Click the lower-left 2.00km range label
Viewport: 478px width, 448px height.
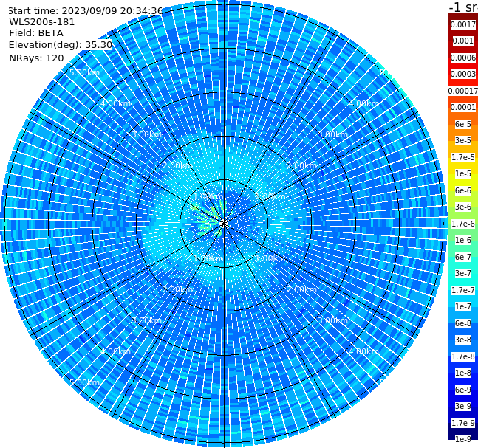point(177,289)
